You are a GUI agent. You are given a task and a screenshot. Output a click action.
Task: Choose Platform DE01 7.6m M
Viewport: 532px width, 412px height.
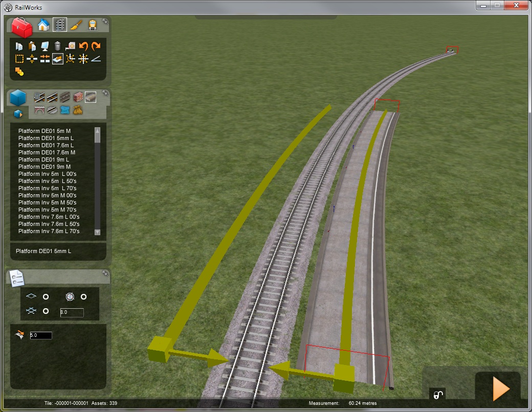coord(47,152)
